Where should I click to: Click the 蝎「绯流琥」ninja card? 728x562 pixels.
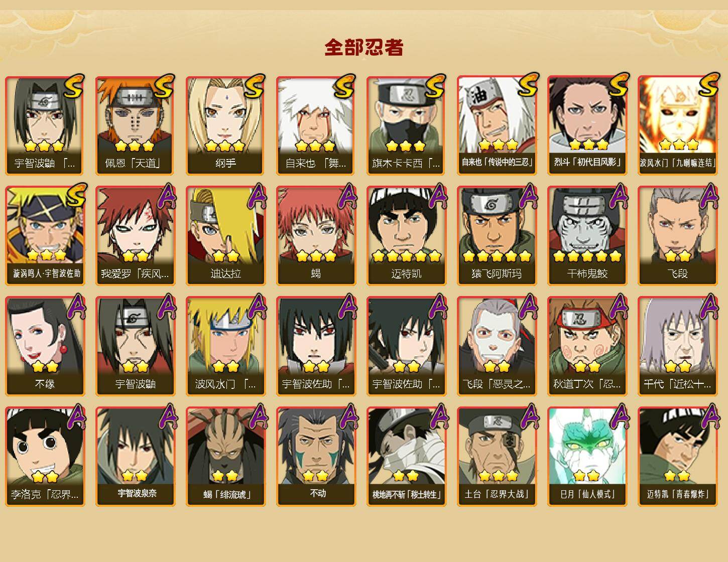225,456
